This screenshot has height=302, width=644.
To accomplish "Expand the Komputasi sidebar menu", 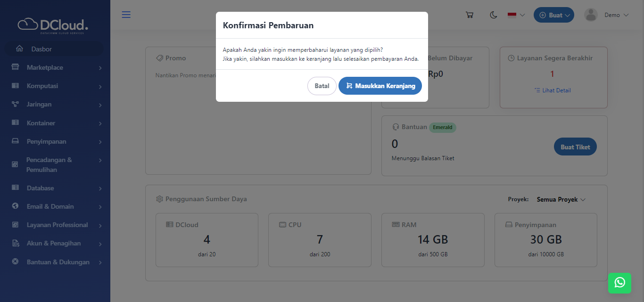I will tap(56, 86).
